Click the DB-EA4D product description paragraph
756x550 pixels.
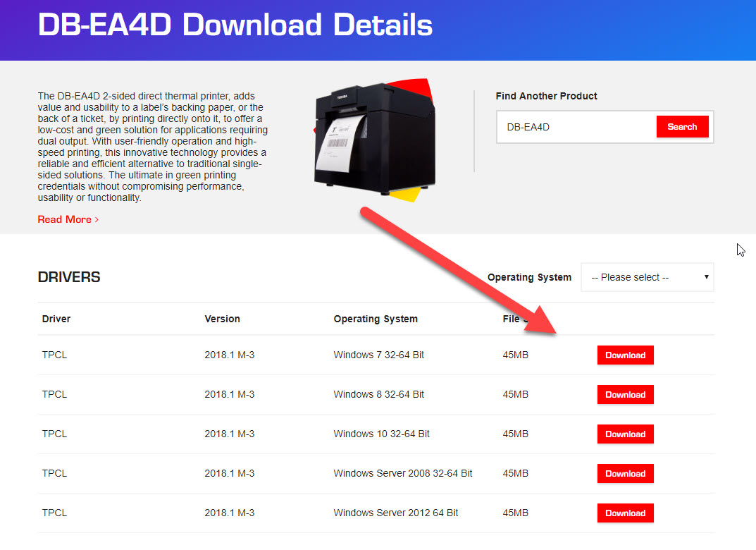point(153,147)
